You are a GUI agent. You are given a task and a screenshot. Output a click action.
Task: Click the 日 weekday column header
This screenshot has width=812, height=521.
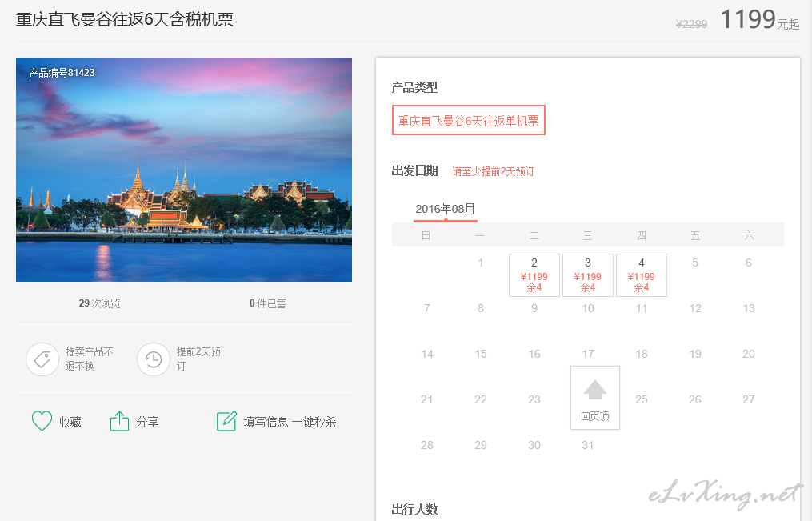pyautogui.click(x=426, y=235)
